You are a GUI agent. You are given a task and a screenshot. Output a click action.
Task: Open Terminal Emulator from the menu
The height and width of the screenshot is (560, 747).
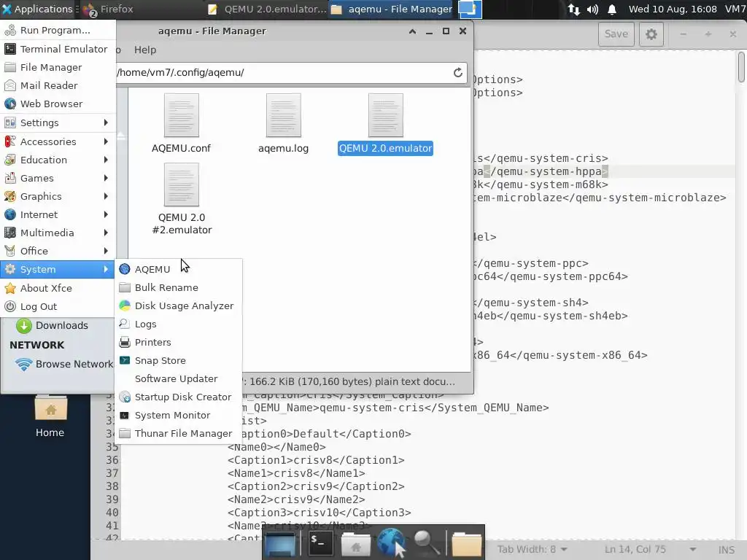pyautogui.click(x=58, y=49)
